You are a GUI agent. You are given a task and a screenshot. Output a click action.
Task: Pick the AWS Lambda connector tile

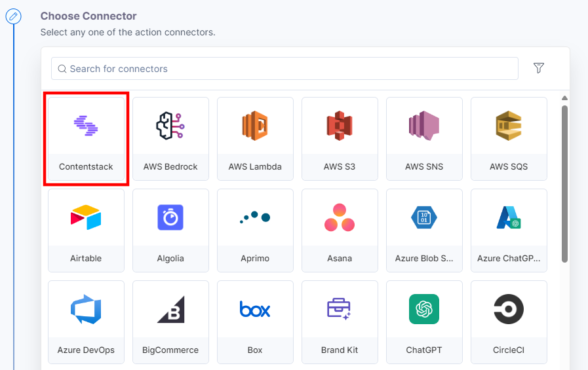click(x=255, y=138)
